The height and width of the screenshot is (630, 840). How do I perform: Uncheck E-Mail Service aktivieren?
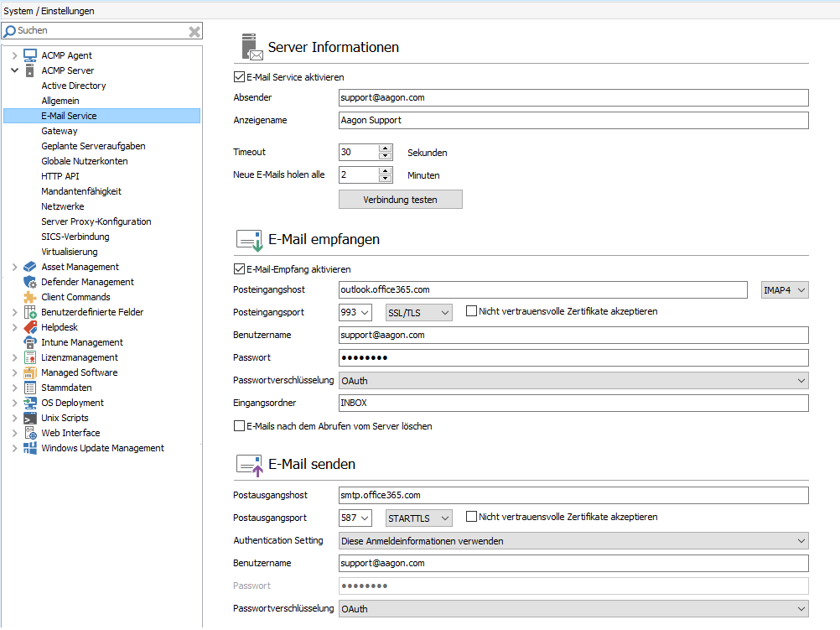[x=239, y=77]
